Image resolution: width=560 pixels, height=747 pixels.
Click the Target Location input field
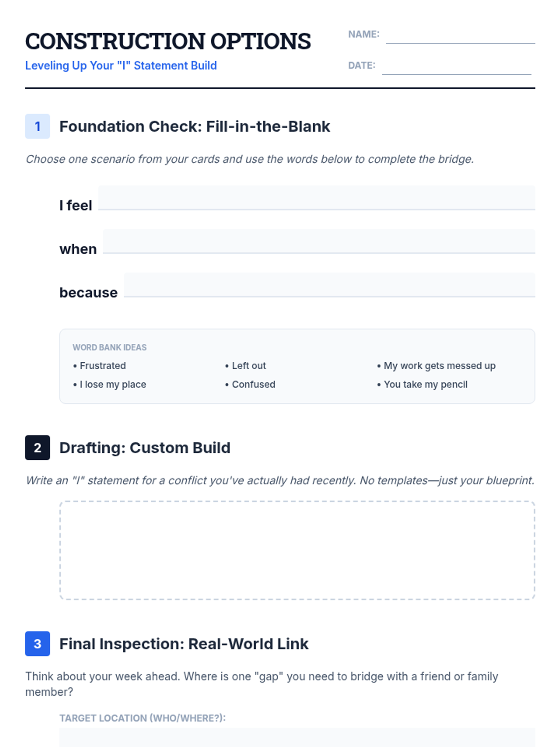297,738
